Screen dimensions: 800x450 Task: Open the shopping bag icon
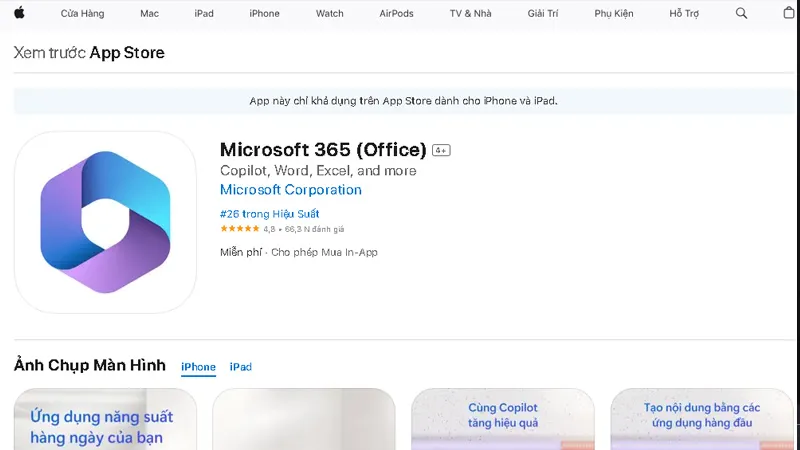point(789,13)
